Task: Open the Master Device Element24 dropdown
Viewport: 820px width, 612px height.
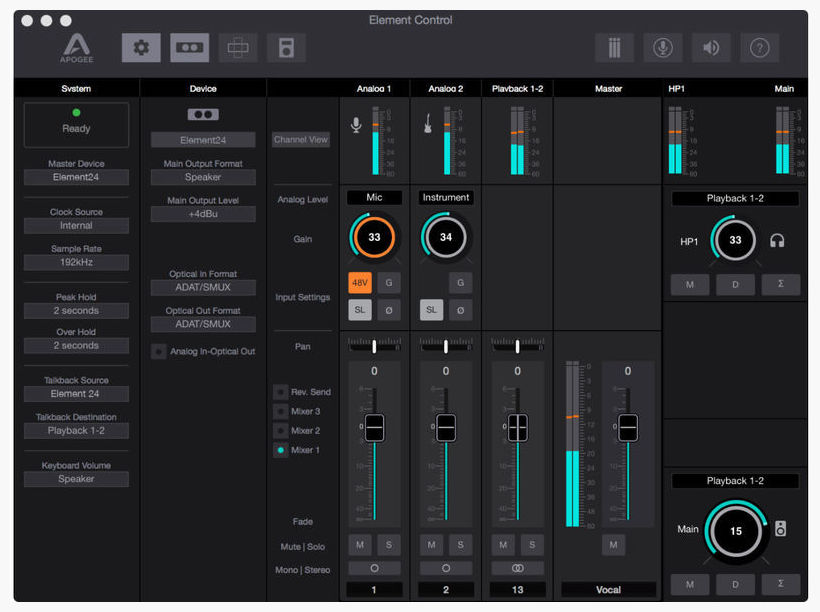Action: point(76,177)
